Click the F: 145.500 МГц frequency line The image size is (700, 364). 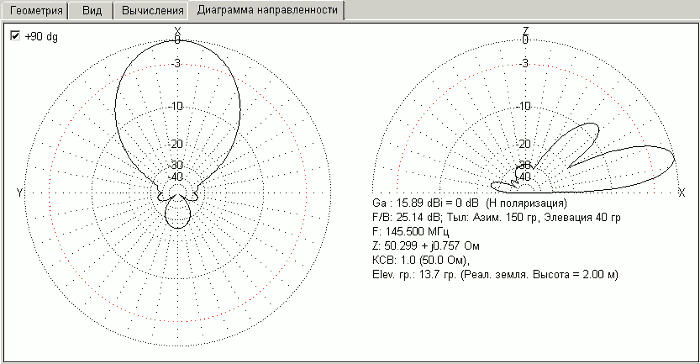[x=410, y=232]
